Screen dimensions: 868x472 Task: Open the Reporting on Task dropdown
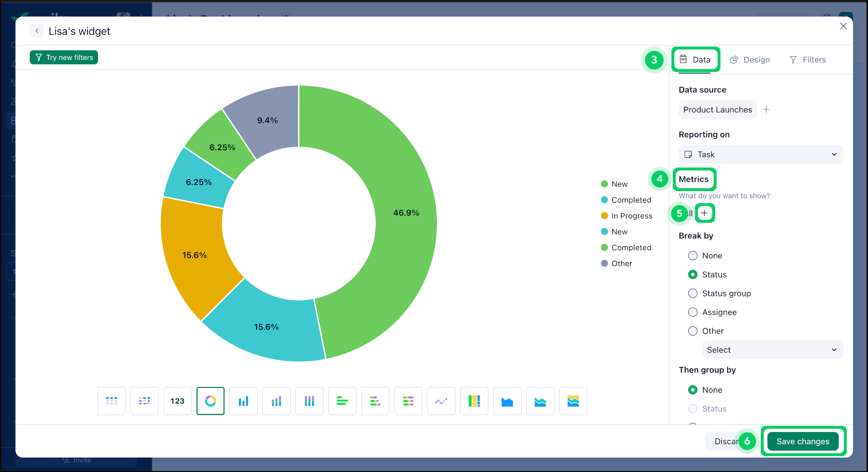click(760, 154)
